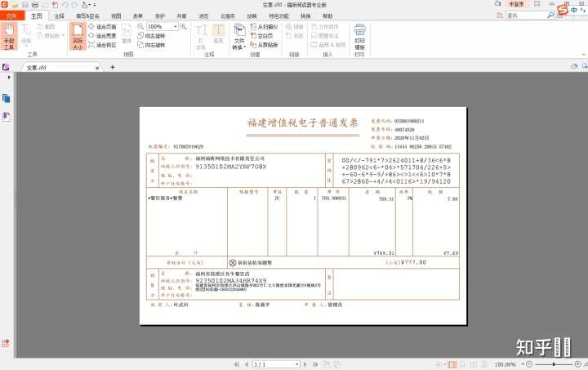The width and height of the screenshot is (588, 370).
Task: Click the zoom-in magnifier beside 100% box
Action: 184,27
